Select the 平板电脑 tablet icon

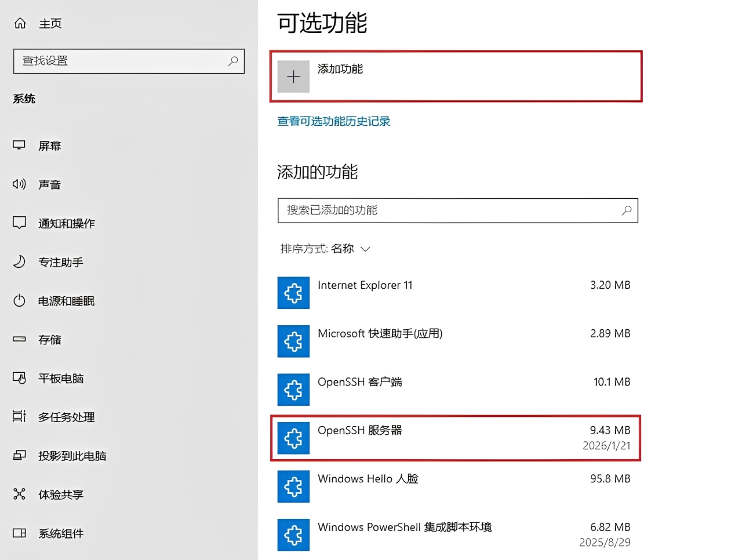(19, 378)
